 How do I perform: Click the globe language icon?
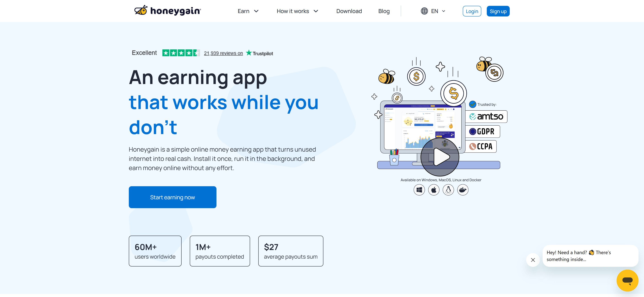pos(424,11)
